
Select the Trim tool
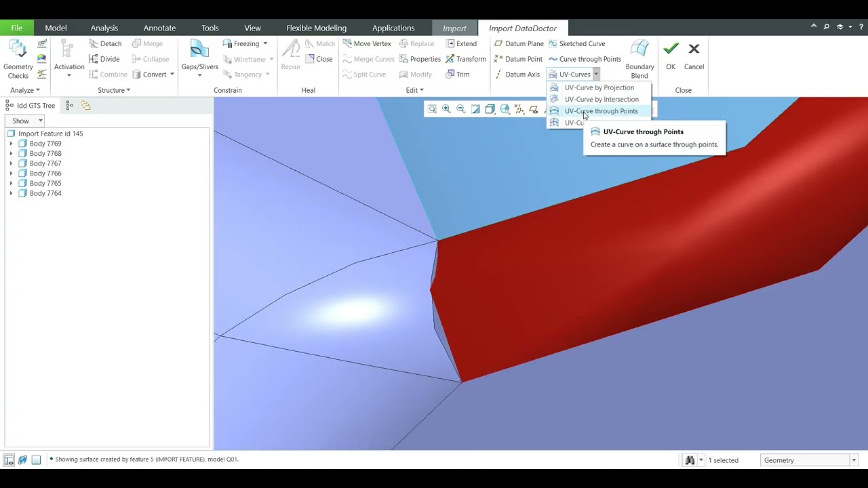(x=457, y=75)
